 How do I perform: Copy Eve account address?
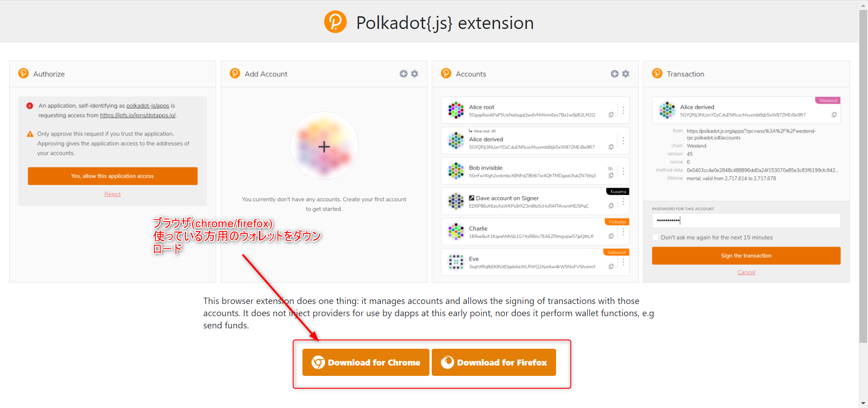611,266
